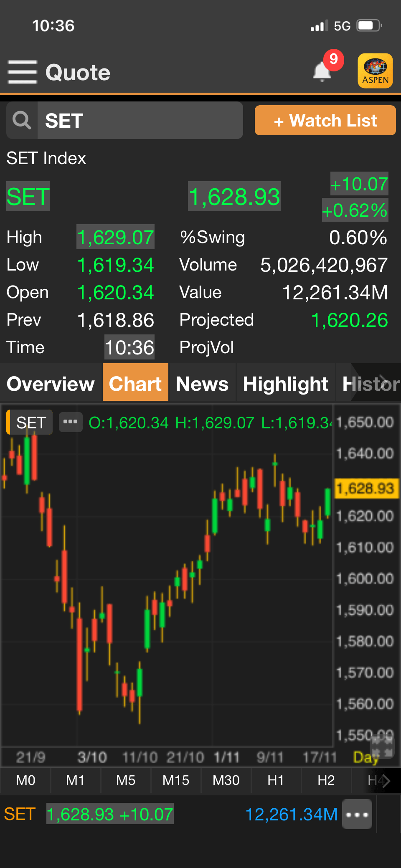
Task: Tap the SET symbol label on chart
Action: pyautogui.click(x=30, y=423)
